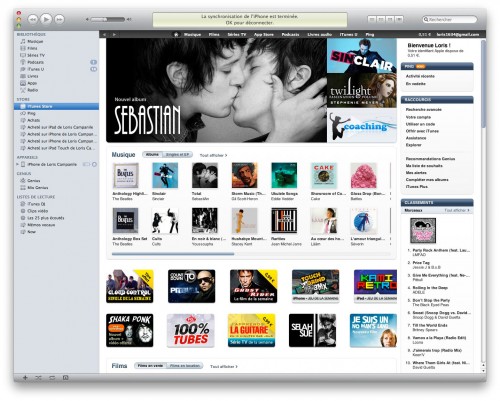Click the add playlist plus button
Screen dimensions: 500x401
(x=25, y=378)
